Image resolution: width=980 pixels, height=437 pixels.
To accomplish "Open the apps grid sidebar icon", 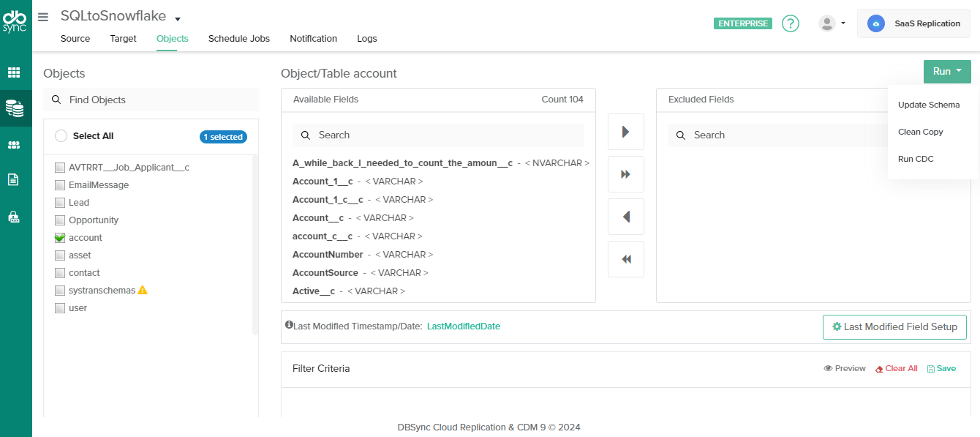I will point(14,72).
